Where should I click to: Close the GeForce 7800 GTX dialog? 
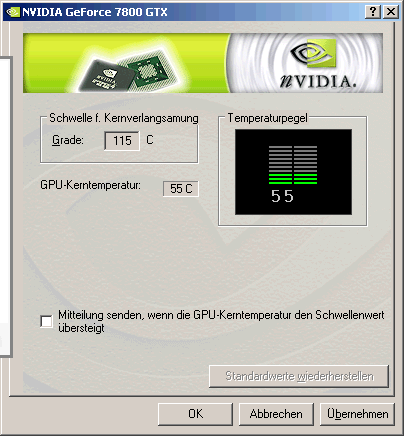click(391, 12)
